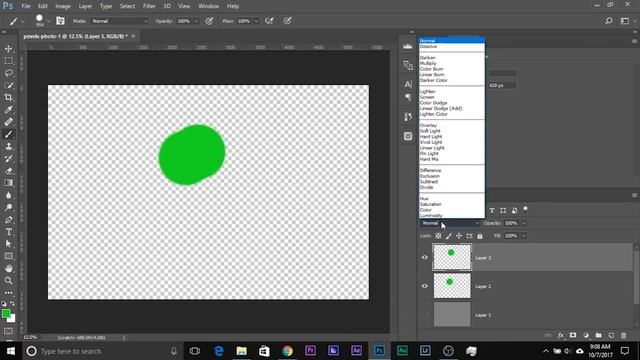Image resolution: width=640 pixels, height=360 pixels.
Task: Select the Crop tool
Action: pos(8,97)
